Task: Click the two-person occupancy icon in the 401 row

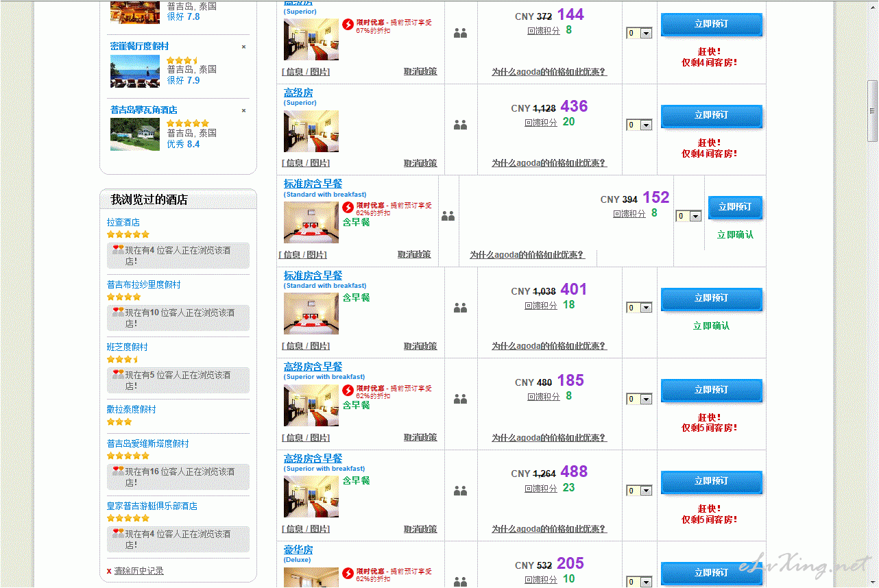Action: pos(460,308)
